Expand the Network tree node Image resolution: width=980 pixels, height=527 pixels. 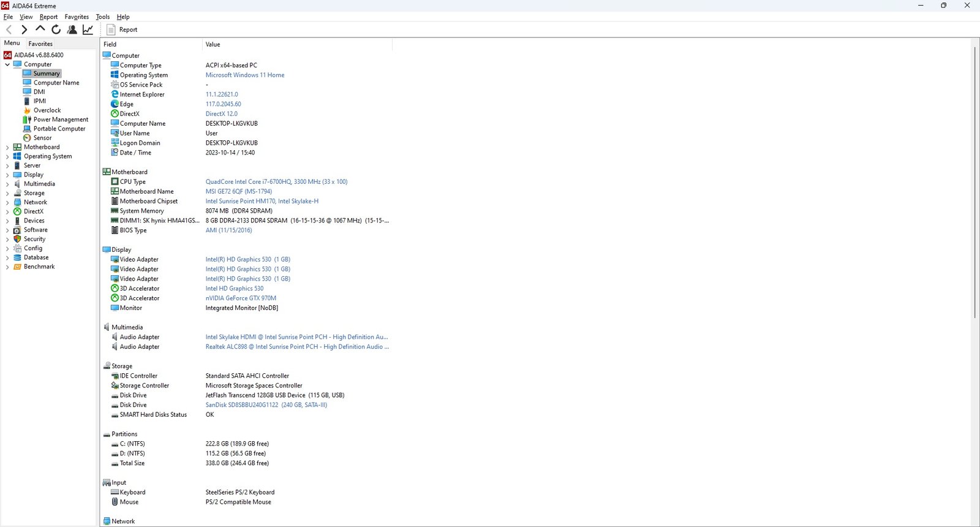[7, 202]
